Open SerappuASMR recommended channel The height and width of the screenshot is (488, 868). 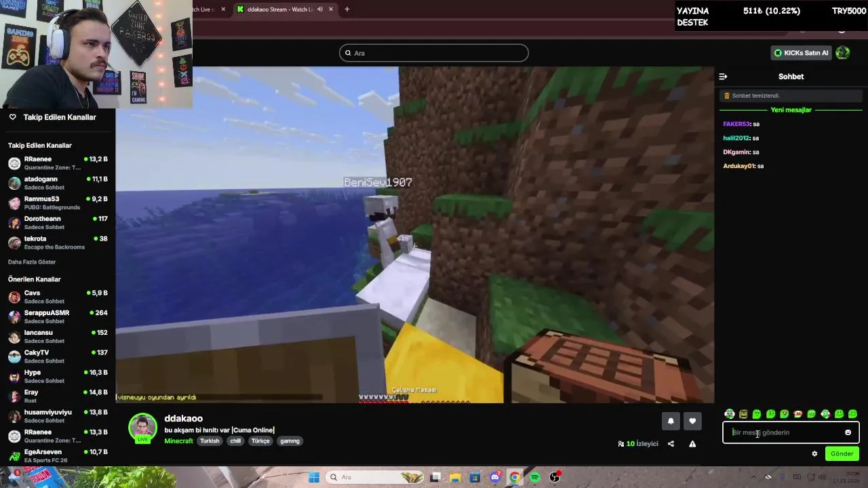(x=58, y=317)
